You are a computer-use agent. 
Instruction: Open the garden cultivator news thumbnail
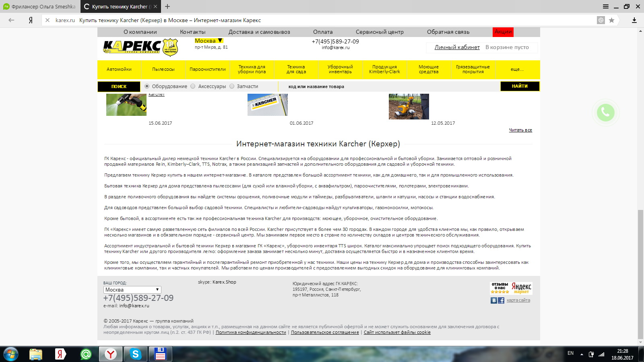point(409,106)
